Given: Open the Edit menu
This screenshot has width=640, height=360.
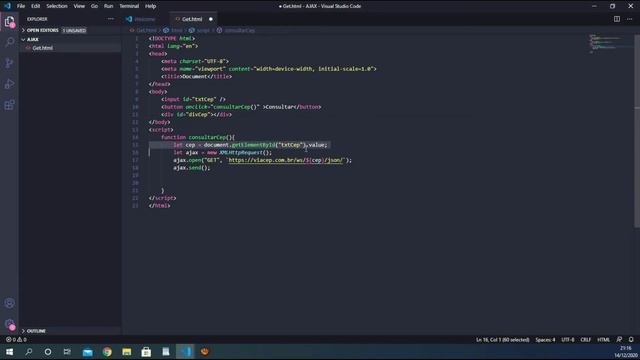Looking at the screenshot, I should pos(36,6).
